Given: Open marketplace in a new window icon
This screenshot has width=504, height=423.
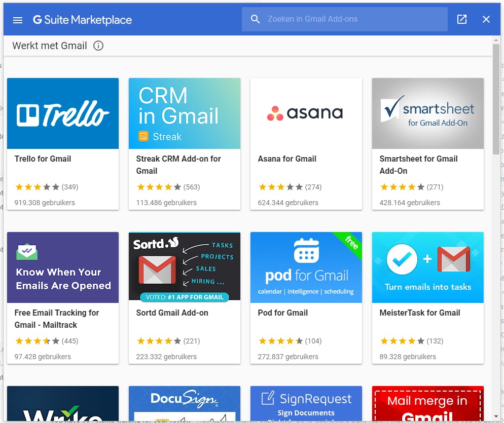Looking at the screenshot, I should click(462, 19).
